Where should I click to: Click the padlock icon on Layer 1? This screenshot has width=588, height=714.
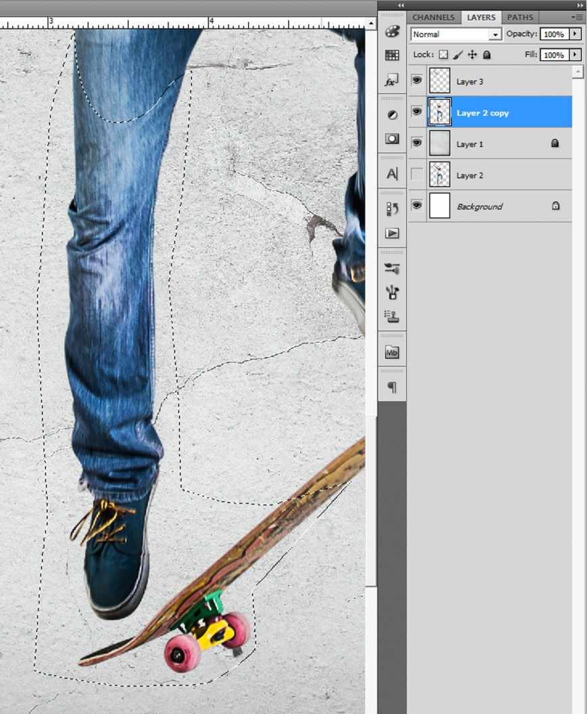(555, 143)
